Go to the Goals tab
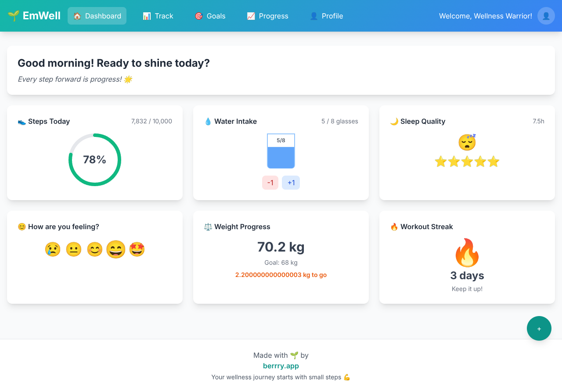This screenshot has height=392, width=562. coord(210,16)
